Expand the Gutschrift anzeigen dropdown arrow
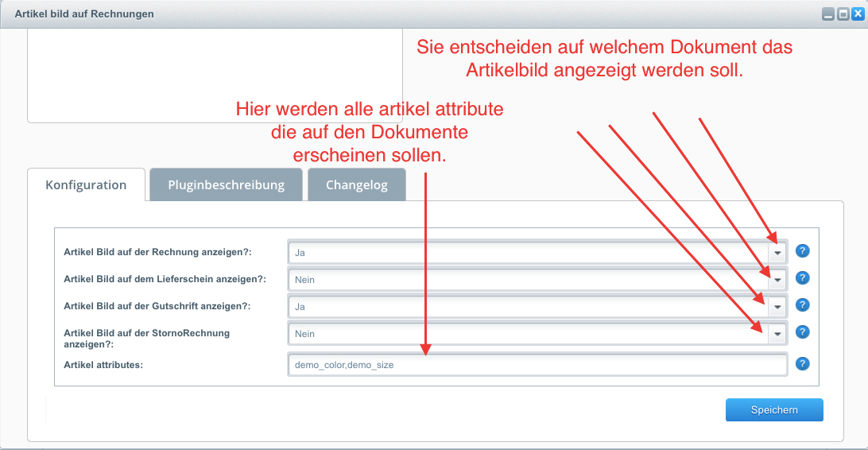Image resolution: width=868 pixels, height=450 pixels. point(777,307)
